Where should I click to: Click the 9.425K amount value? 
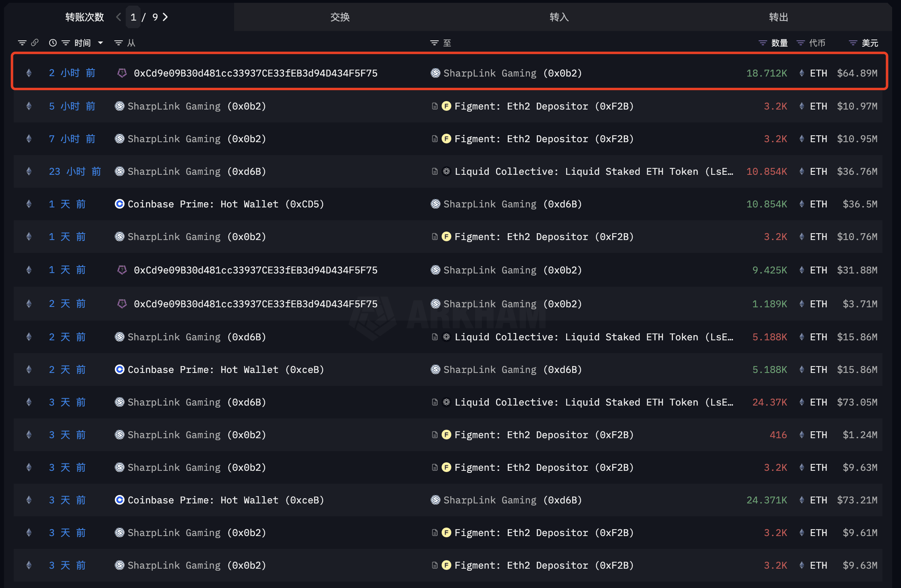tap(770, 270)
